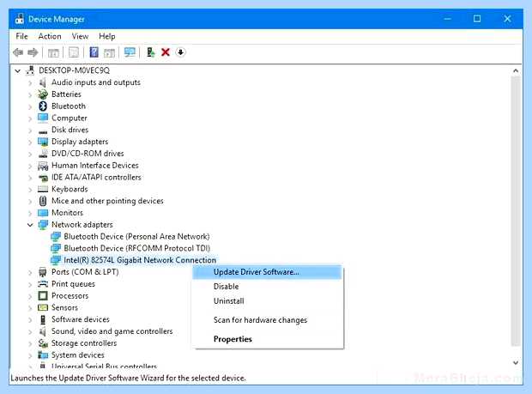Open the Properties toolbar icon
The image size is (532, 394).
(74, 52)
